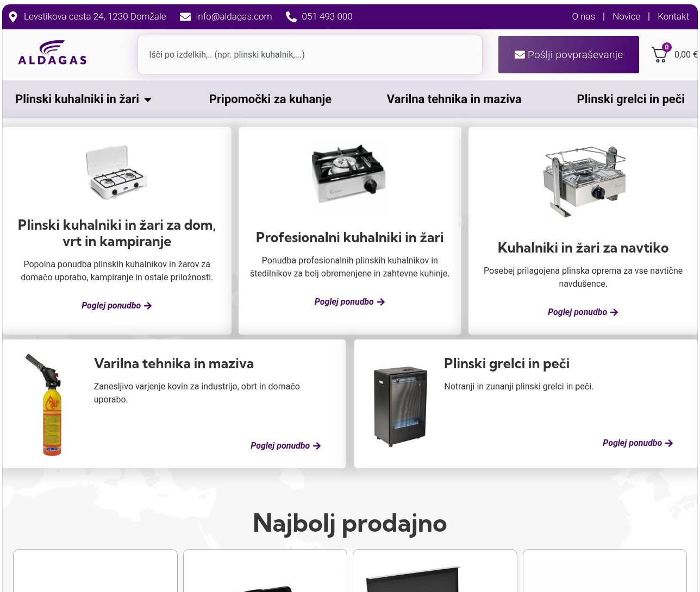Click the phone handset icon in top bar
This screenshot has width=700, height=592.
[291, 17]
